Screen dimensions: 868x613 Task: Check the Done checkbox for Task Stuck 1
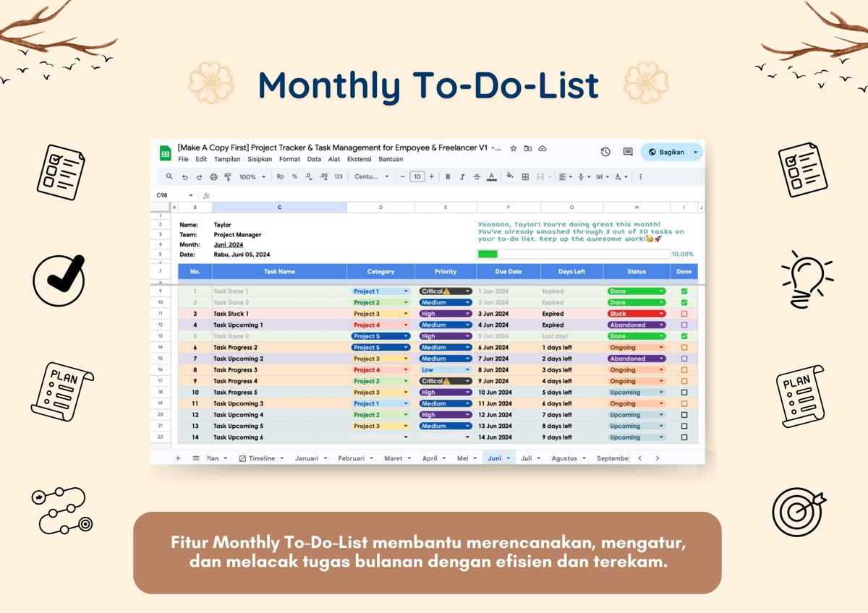tap(683, 313)
